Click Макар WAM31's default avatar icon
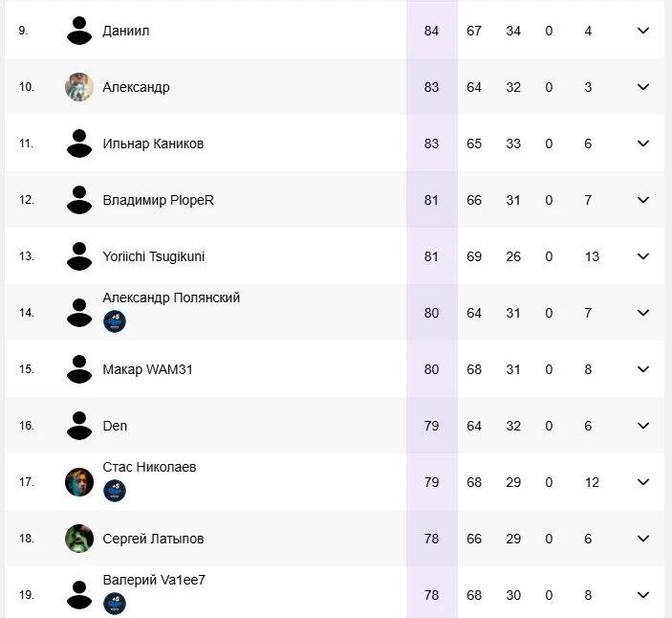 [x=79, y=369]
